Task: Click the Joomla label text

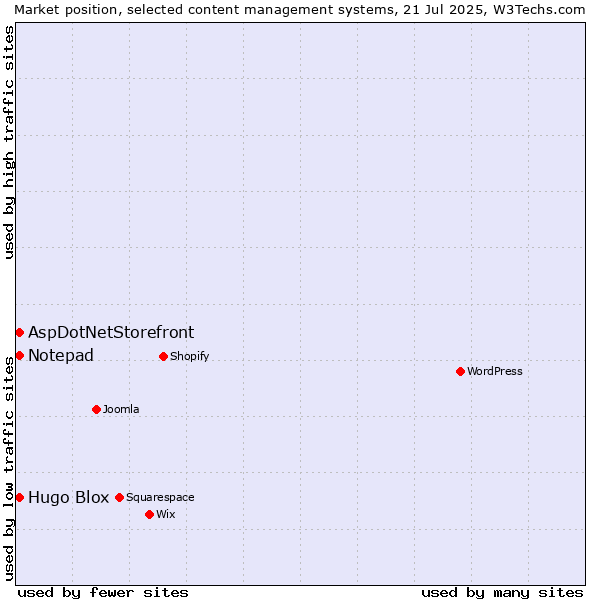Action: [121, 409]
